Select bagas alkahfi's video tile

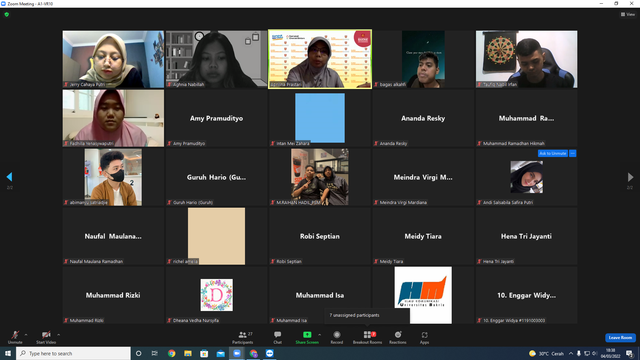point(423,59)
